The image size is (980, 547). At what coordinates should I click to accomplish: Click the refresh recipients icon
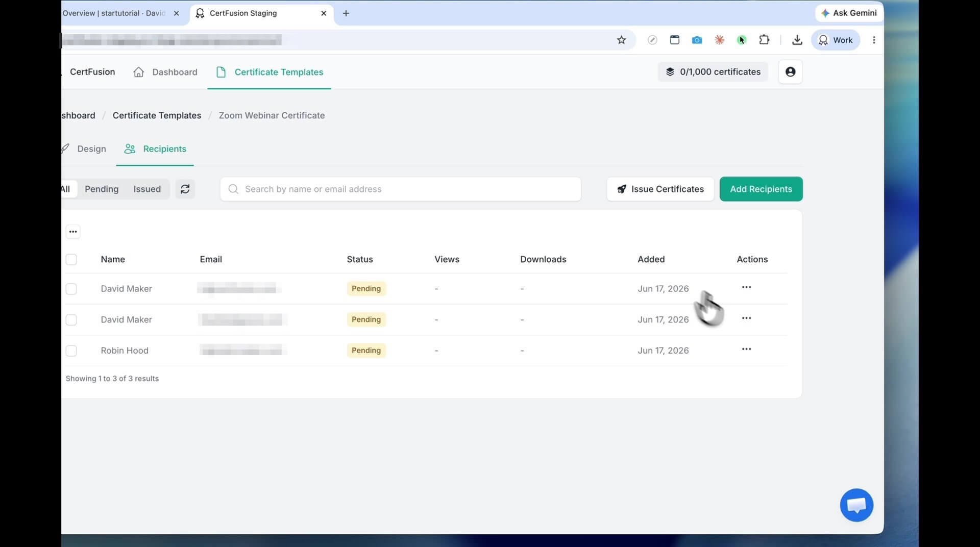point(185,189)
